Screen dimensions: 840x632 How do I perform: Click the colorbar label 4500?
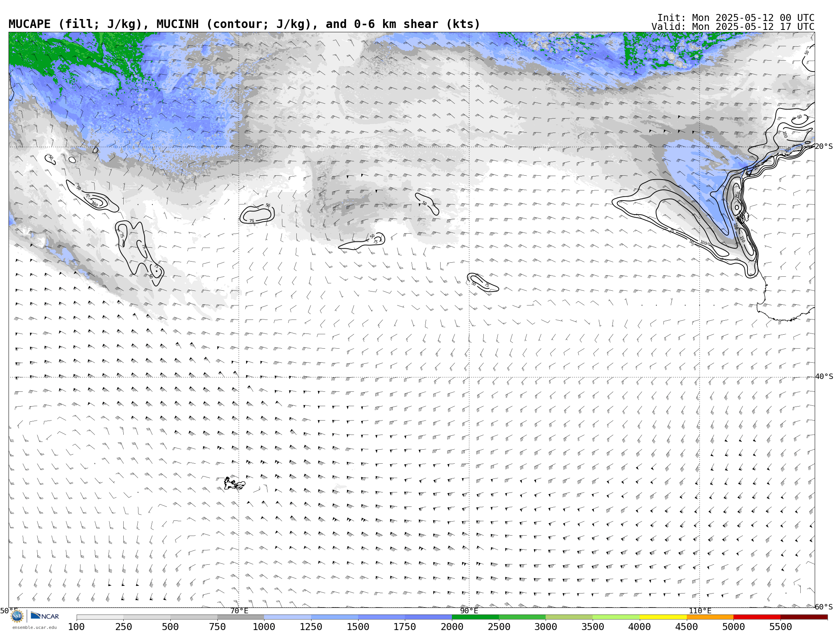click(686, 627)
